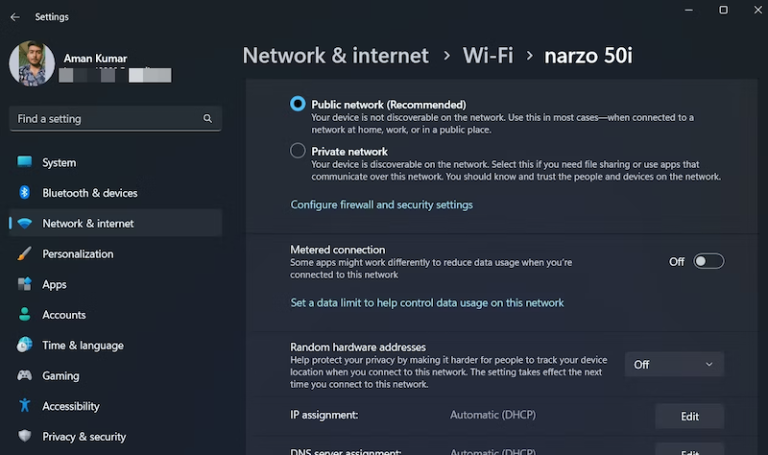Open System settings via its monitor icon

[x=25, y=162]
